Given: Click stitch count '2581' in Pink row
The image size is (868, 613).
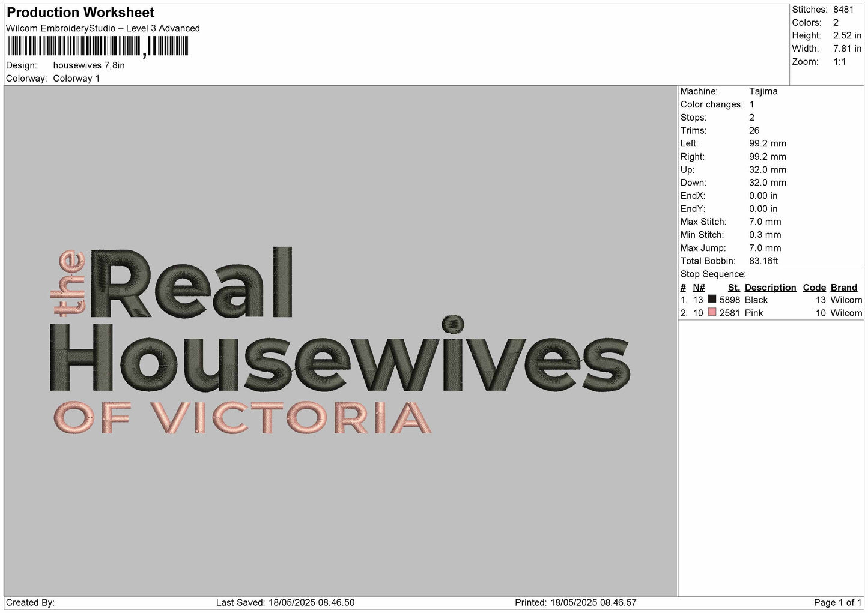Looking at the screenshot, I should click(x=730, y=313).
